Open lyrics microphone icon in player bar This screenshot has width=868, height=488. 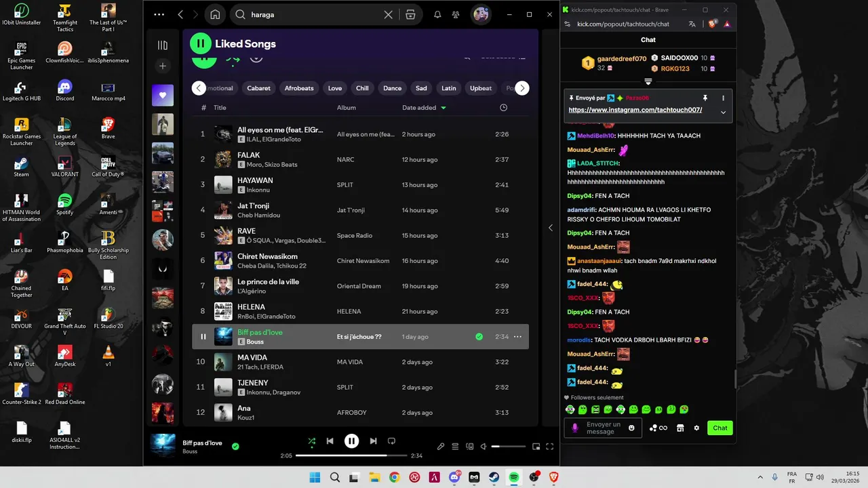coord(441,447)
